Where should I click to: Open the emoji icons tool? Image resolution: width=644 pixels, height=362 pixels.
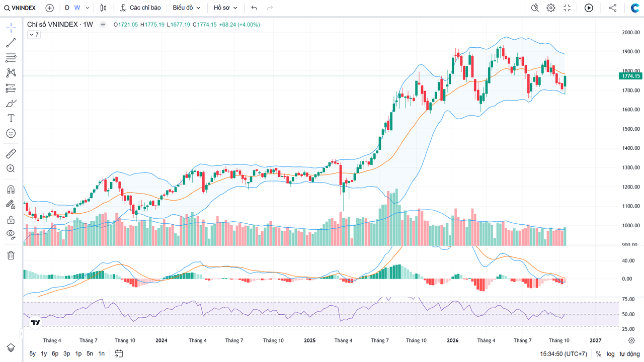pos(11,133)
